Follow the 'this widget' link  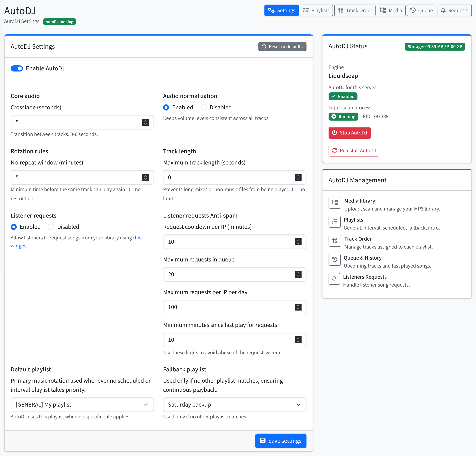[x=137, y=238]
